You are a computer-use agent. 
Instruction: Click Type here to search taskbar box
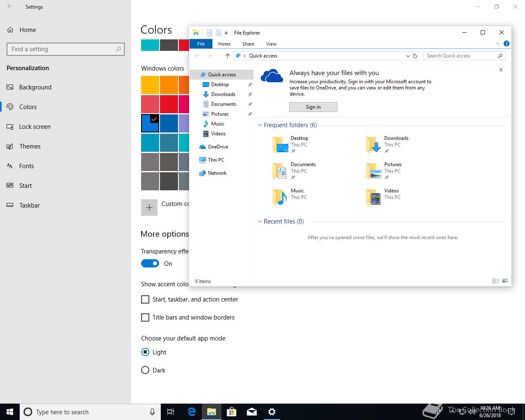point(89,412)
